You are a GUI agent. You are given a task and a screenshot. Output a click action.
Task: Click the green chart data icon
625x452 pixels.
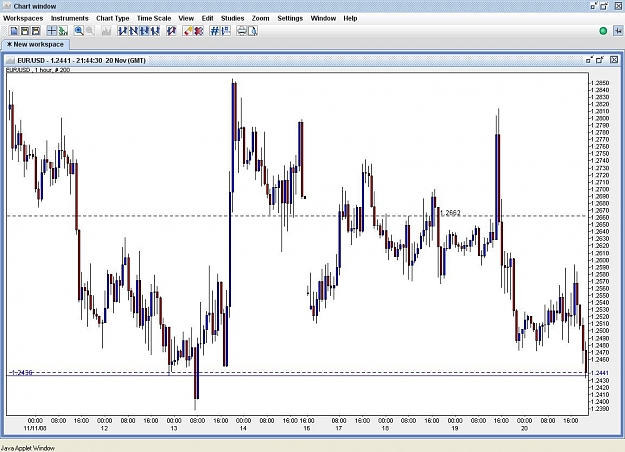pos(63,31)
